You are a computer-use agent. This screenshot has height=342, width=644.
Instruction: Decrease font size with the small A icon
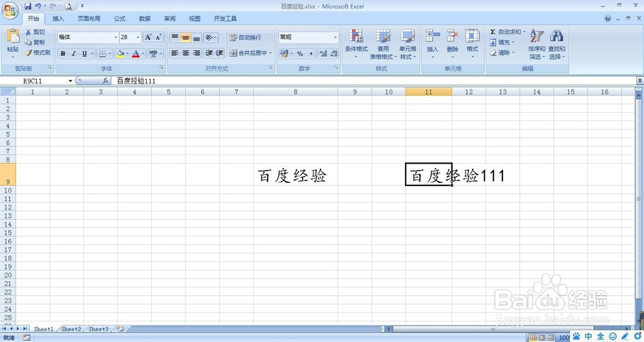click(x=158, y=37)
